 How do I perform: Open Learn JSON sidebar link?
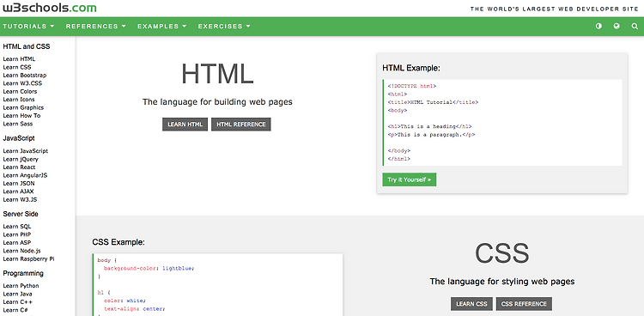click(x=19, y=183)
